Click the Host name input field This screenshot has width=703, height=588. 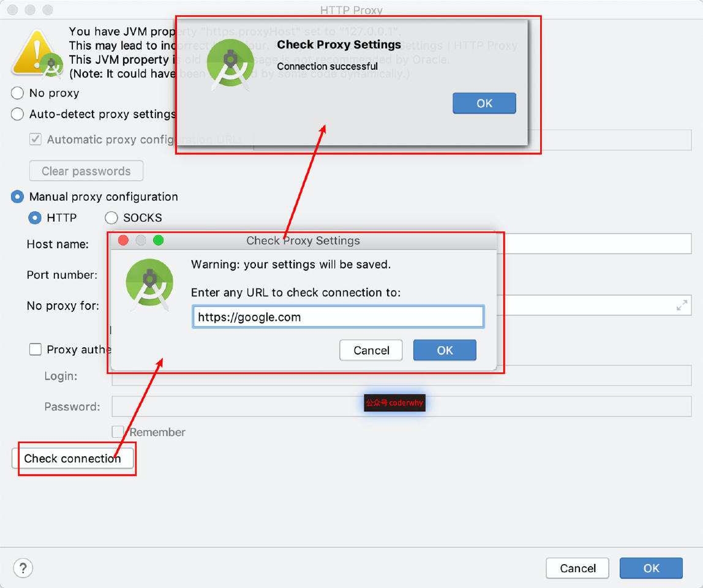click(x=594, y=244)
